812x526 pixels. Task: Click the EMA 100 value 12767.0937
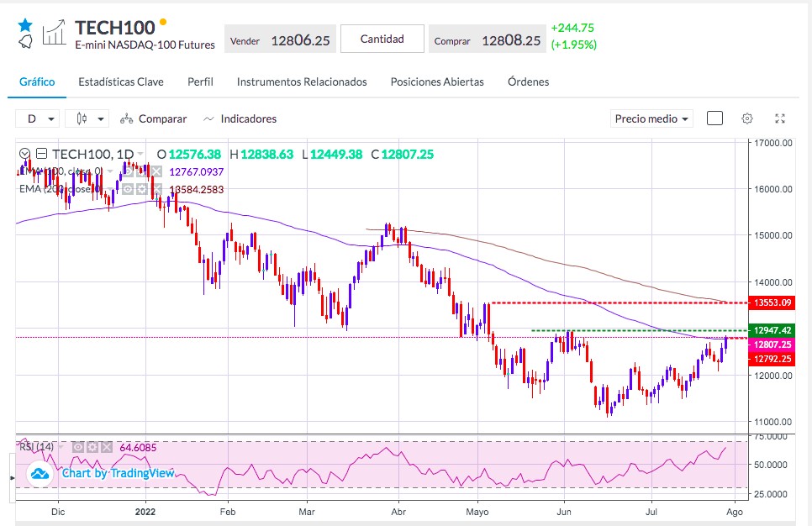coord(197,172)
